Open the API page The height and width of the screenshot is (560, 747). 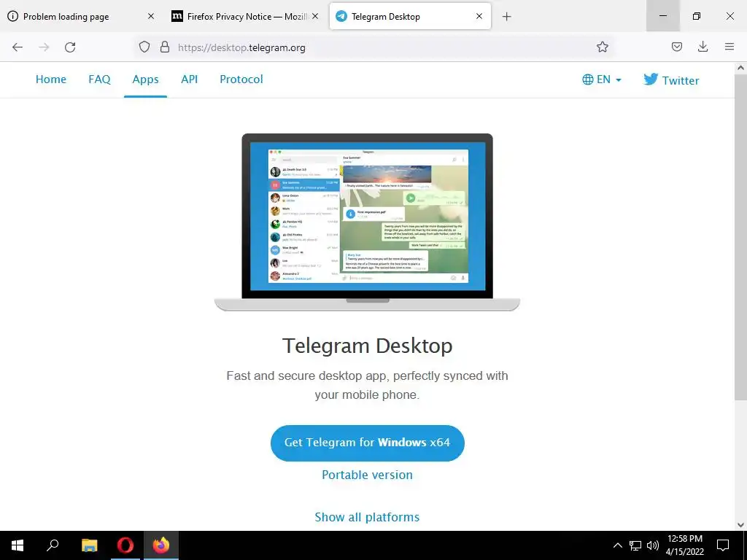[x=189, y=79]
